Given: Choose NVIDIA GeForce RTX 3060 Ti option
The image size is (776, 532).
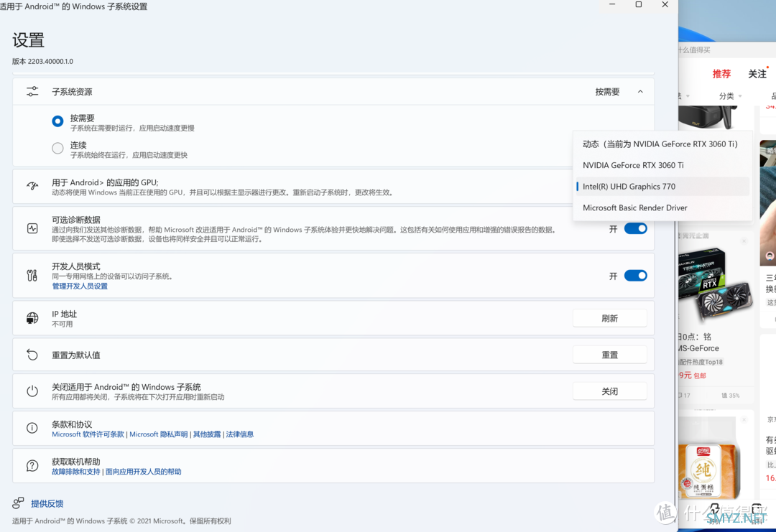Looking at the screenshot, I should 632,165.
